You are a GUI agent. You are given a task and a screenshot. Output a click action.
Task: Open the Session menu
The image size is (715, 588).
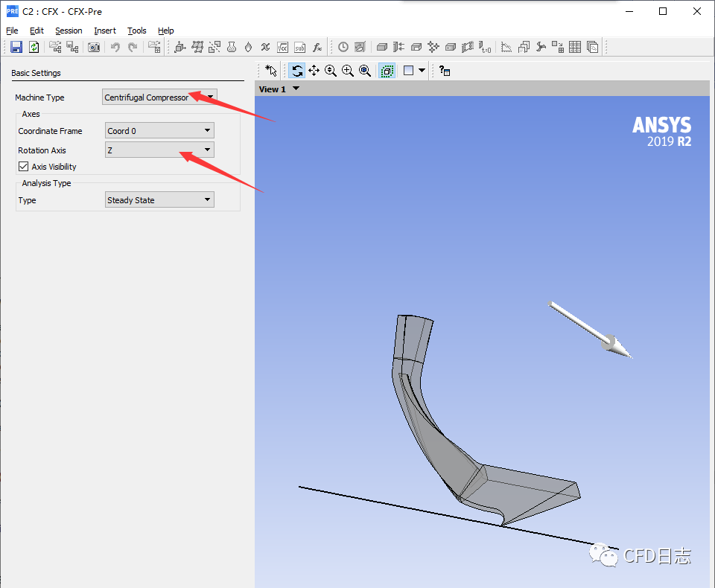[69, 31]
